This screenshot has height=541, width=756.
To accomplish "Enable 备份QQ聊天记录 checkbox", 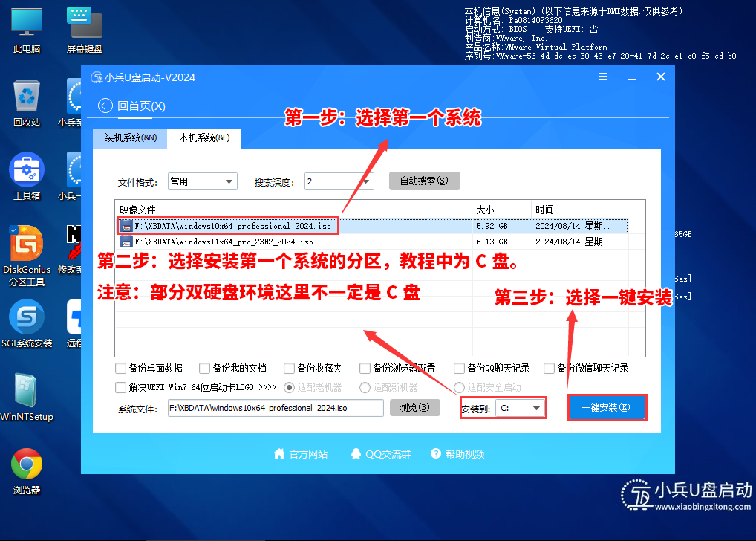I will pos(459,369).
